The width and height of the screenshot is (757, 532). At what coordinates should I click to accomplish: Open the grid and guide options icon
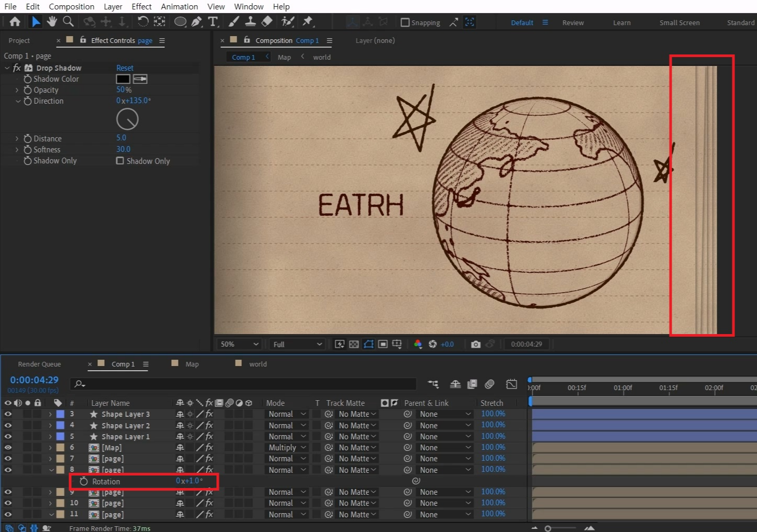pyautogui.click(x=397, y=344)
